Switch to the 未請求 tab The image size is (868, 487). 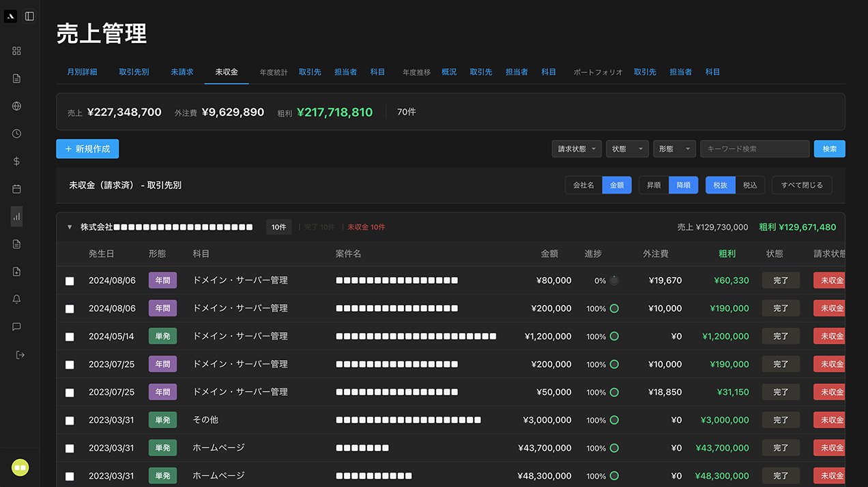coord(182,72)
